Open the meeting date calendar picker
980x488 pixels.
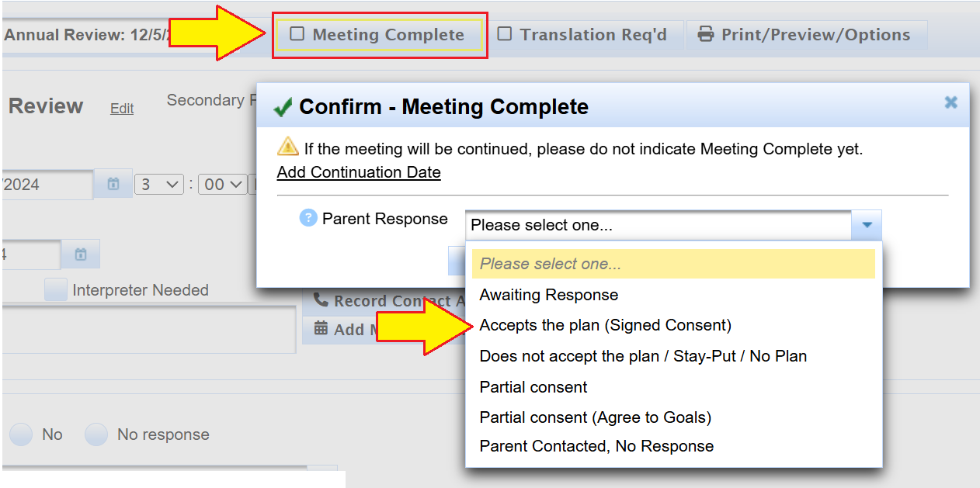tap(113, 185)
